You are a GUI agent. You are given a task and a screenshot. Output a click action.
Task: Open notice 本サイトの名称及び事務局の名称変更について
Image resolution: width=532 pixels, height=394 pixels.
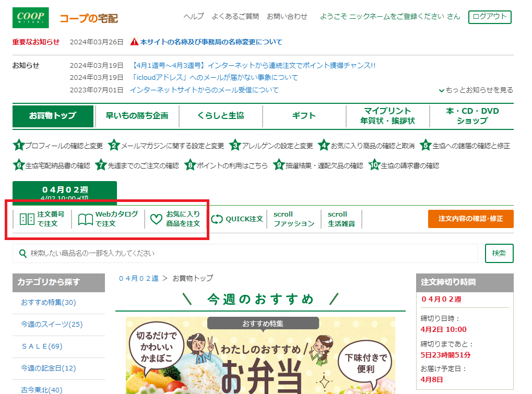(211, 42)
